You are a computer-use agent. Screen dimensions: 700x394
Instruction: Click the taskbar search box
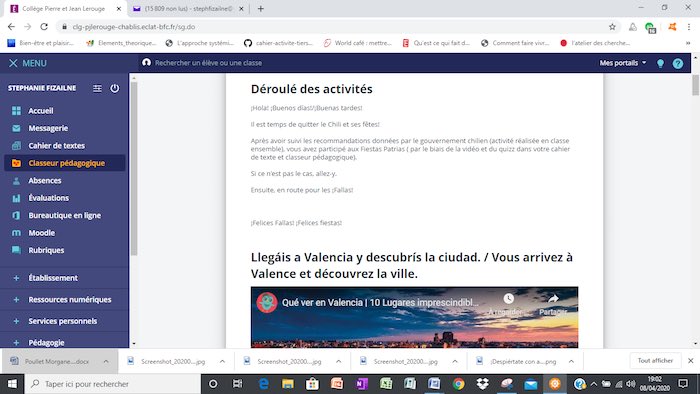click(x=112, y=384)
